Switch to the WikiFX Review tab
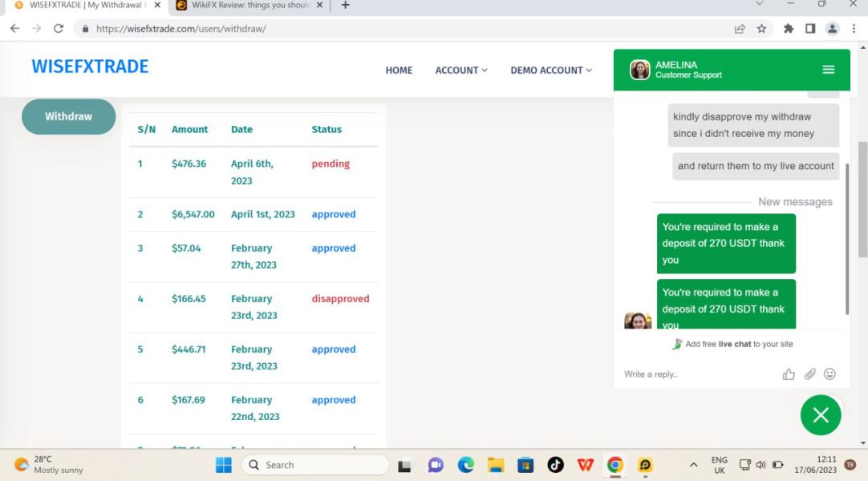Screen dimensions: 868x481 (249, 6)
